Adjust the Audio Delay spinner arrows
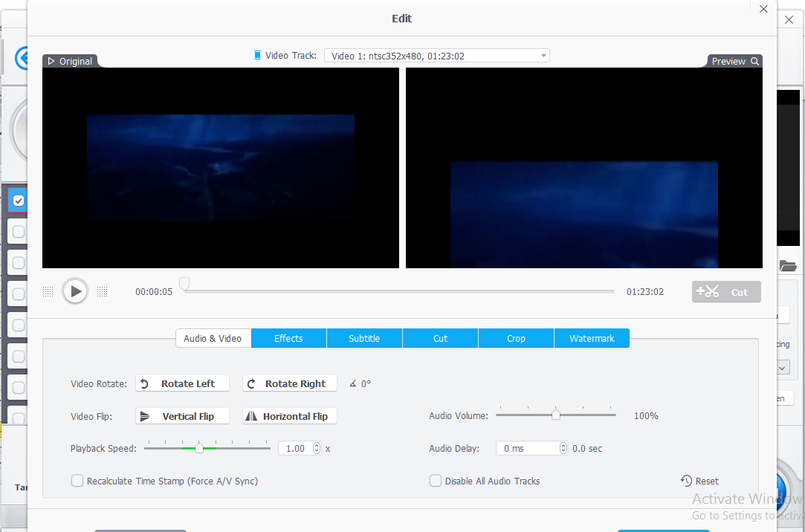Image resolution: width=805 pixels, height=532 pixels. coord(563,448)
